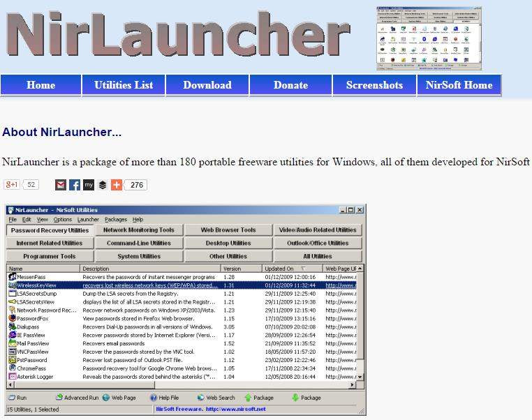
Task: Open the orange AddThis plus icon
Action: (x=117, y=185)
